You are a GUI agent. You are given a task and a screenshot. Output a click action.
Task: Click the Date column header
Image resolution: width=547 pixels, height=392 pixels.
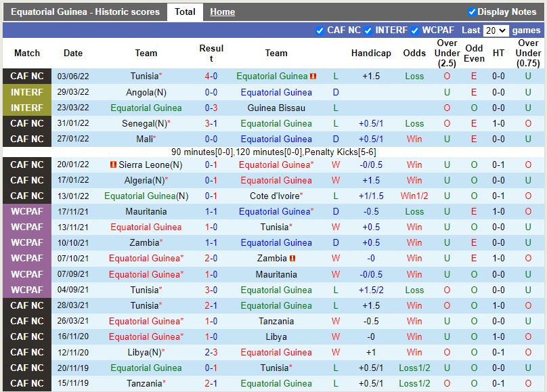coord(73,53)
